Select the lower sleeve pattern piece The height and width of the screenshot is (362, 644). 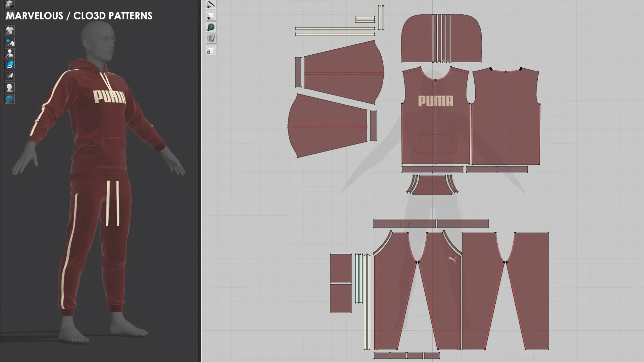[x=327, y=126]
